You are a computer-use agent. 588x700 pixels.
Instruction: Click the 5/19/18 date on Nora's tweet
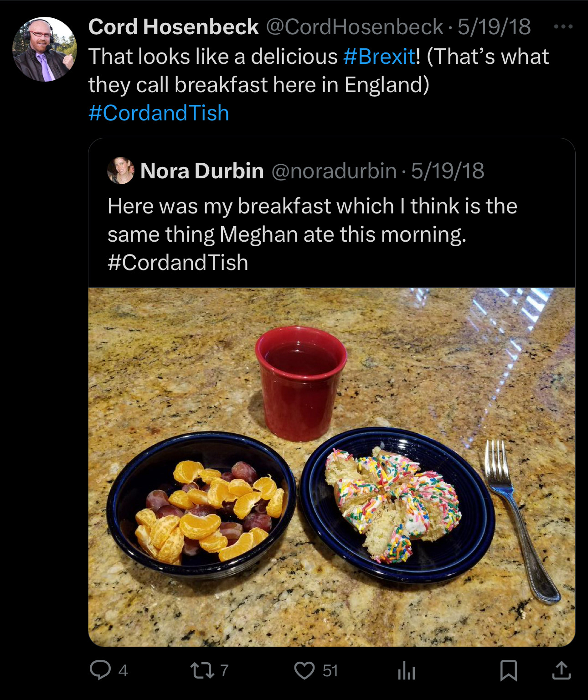[x=448, y=171]
